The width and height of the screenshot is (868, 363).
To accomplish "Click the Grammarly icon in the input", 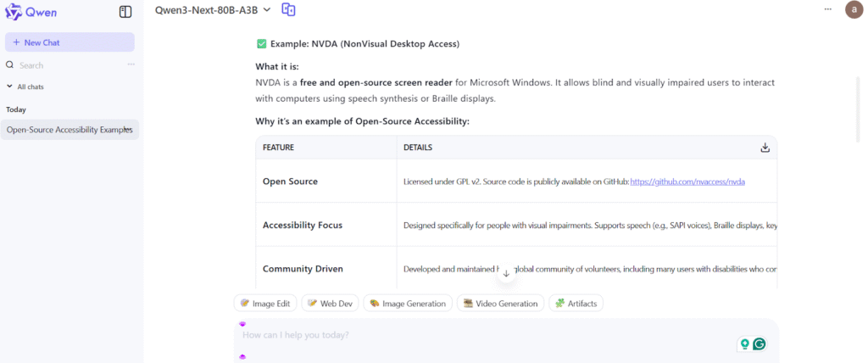I will tap(760, 344).
